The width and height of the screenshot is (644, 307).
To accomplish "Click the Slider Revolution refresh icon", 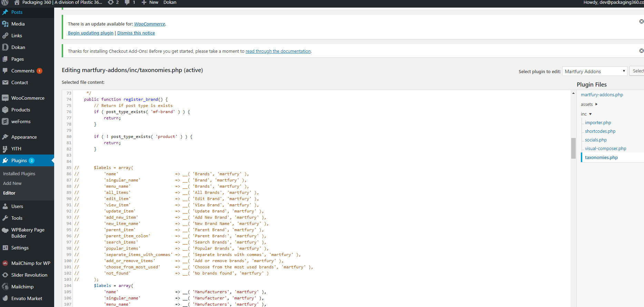I will coord(5,275).
